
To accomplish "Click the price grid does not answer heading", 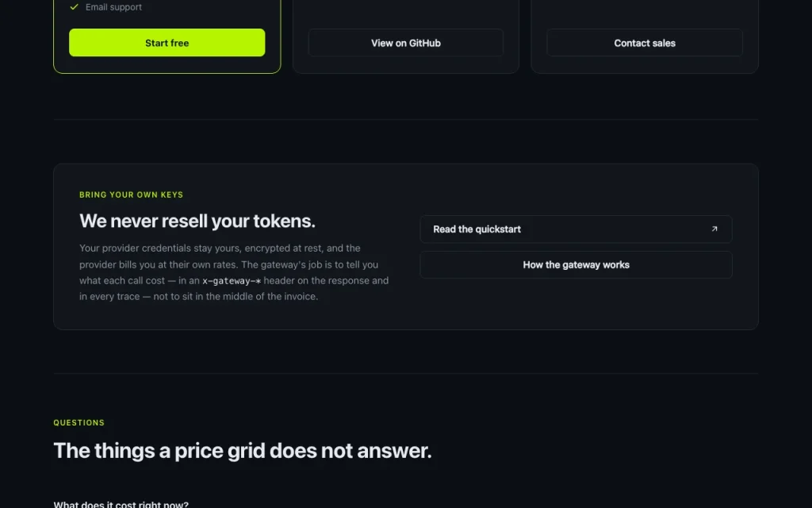I will (x=242, y=451).
